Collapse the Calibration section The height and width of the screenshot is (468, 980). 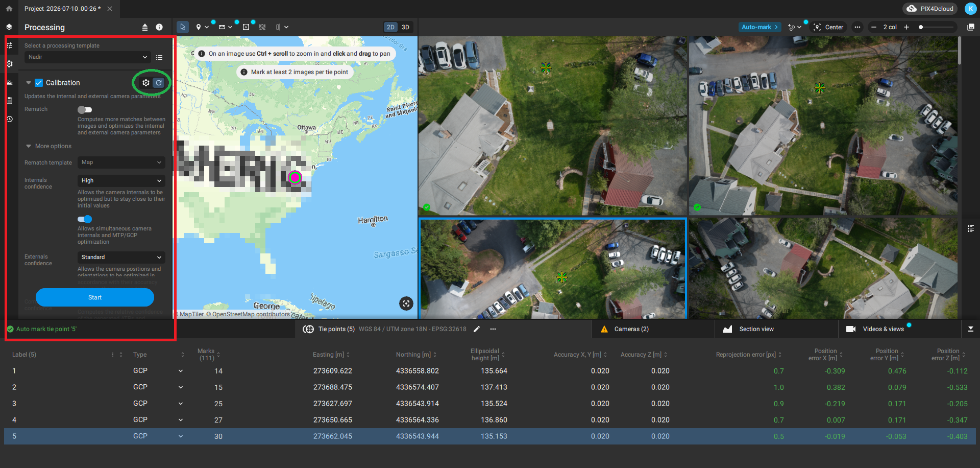(x=28, y=83)
